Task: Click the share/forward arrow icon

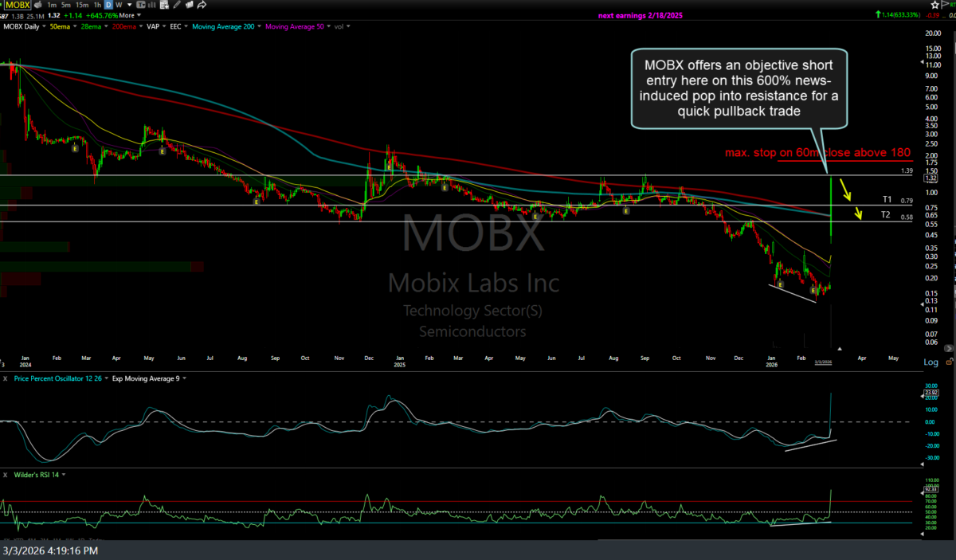Action: pos(201,5)
